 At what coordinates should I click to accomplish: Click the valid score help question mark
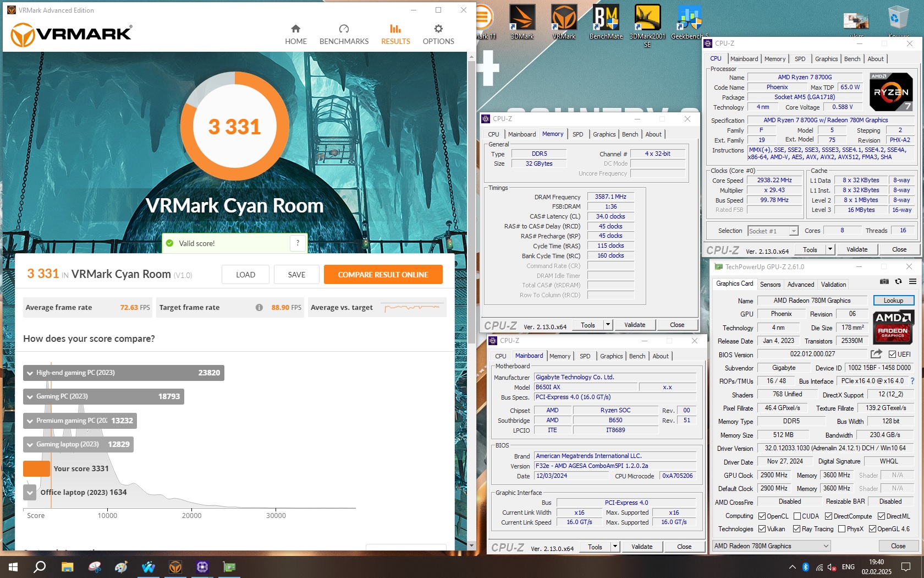(298, 243)
